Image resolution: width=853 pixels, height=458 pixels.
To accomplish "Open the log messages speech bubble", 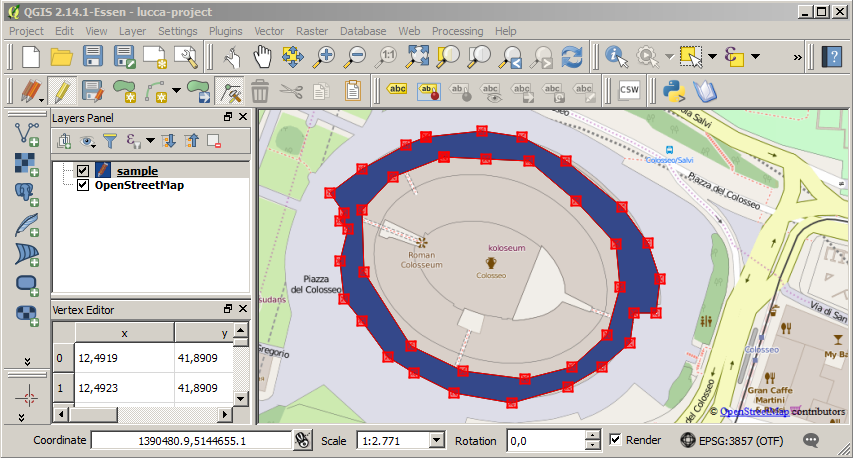I will pyautogui.click(x=811, y=440).
